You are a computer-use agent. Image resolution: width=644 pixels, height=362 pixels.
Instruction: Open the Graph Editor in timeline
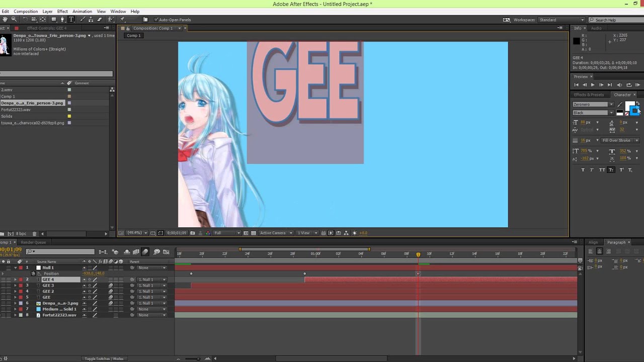click(166, 252)
